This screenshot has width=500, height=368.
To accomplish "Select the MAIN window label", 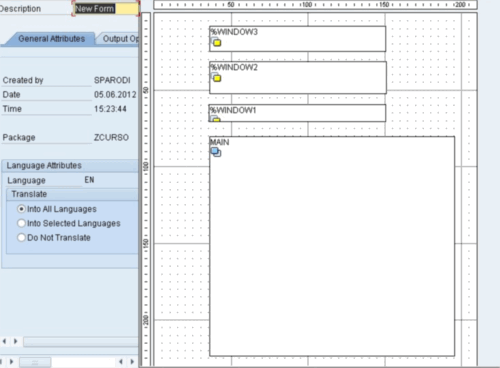I will (220, 142).
